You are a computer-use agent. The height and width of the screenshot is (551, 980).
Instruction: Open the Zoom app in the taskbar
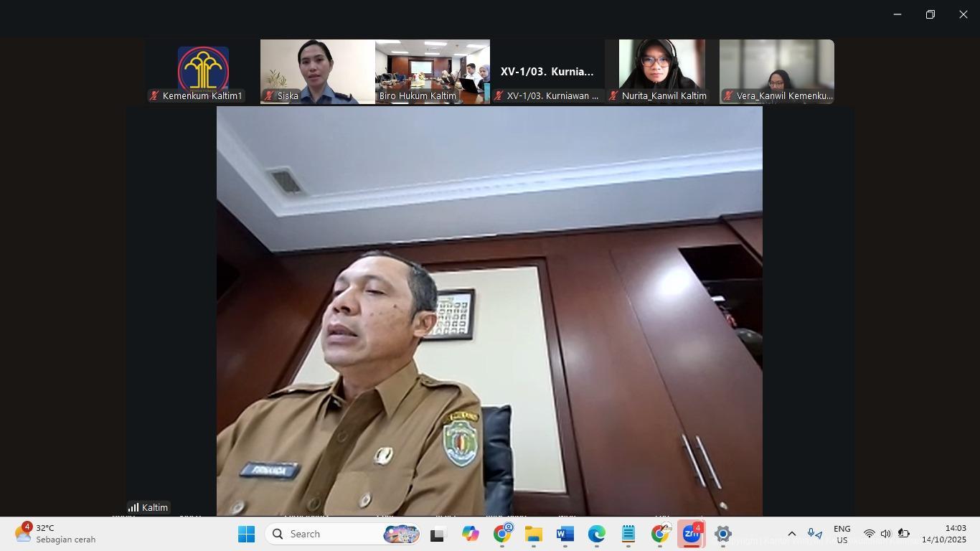click(691, 534)
